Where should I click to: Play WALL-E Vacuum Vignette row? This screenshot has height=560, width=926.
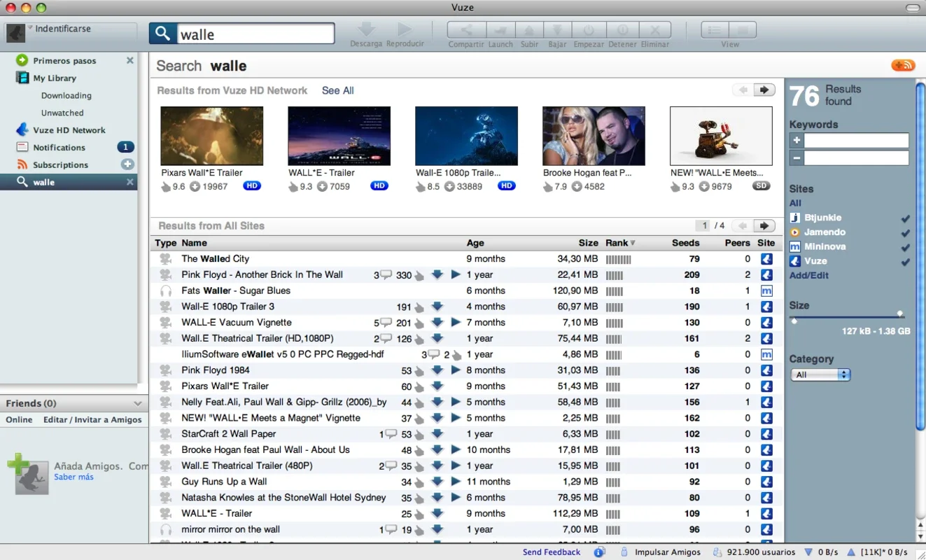tap(456, 323)
